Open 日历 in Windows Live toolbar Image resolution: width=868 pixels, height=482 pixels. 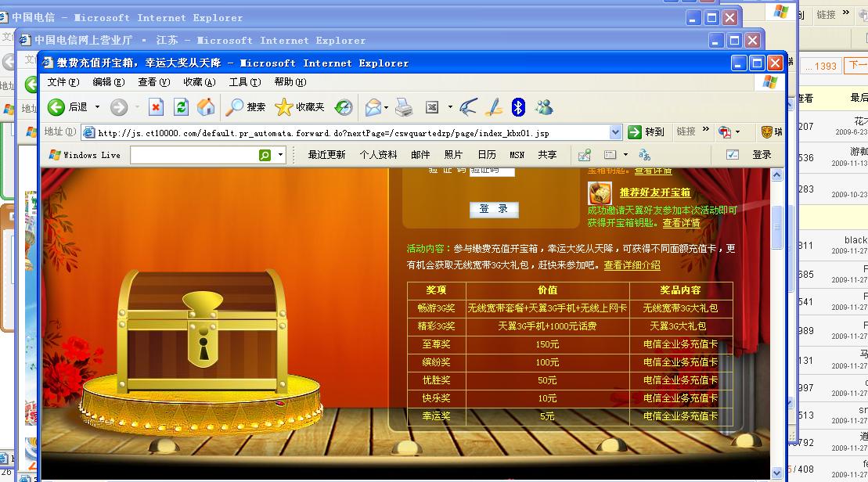tap(487, 155)
